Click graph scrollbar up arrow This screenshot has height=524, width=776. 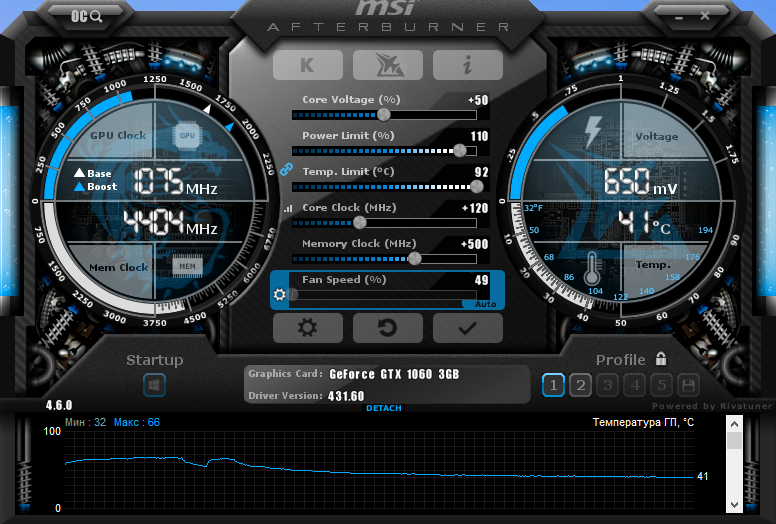click(x=734, y=424)
